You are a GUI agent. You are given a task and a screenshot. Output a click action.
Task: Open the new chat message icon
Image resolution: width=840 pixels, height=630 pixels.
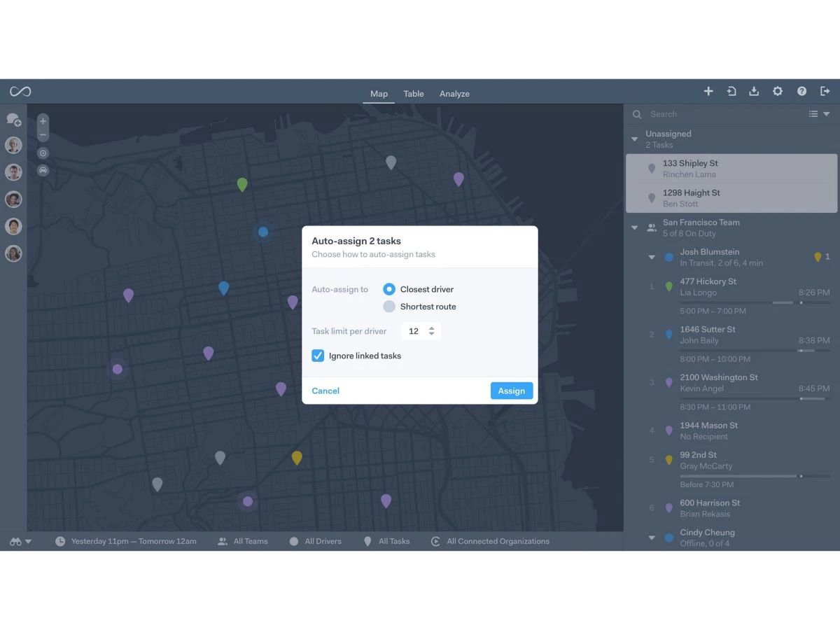click(x=13, y=120)
